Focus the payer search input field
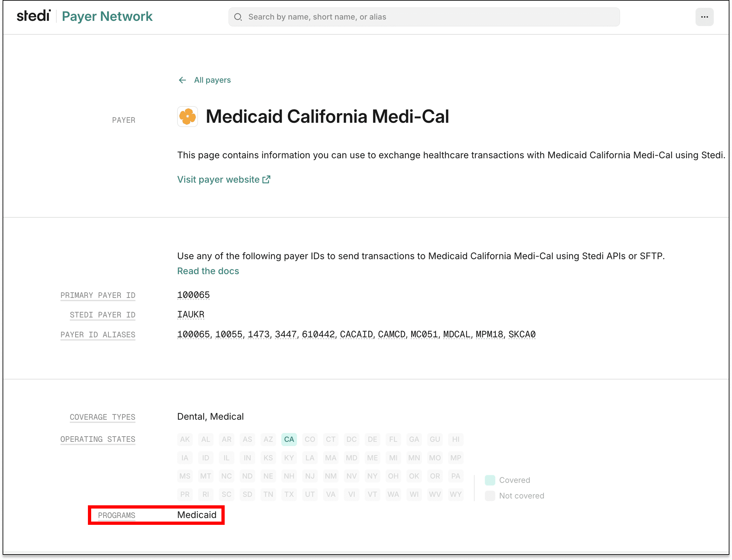The image size is (732, 560). [x=424, y=17]
